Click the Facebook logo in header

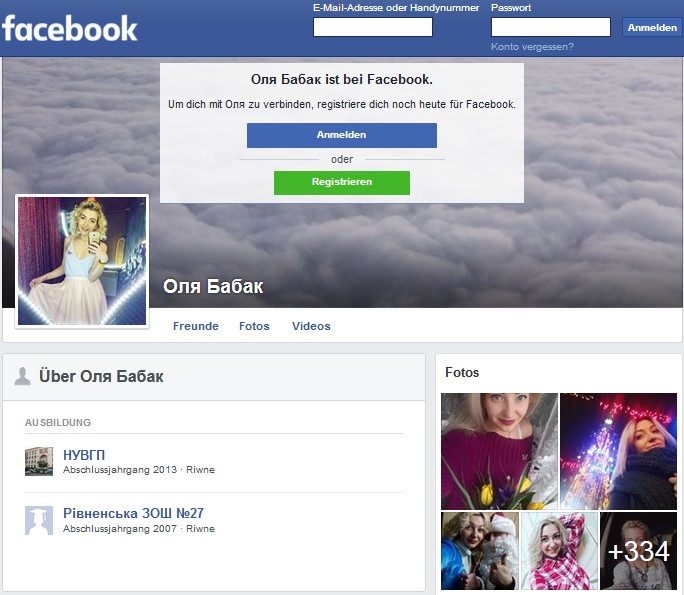pyautogui.click(x=70, y=28)
